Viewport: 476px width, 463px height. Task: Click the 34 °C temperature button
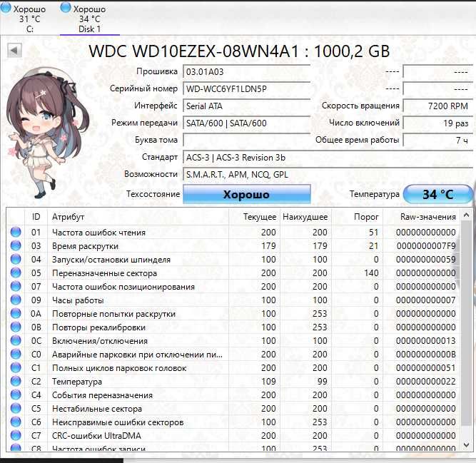pos(437,194)
